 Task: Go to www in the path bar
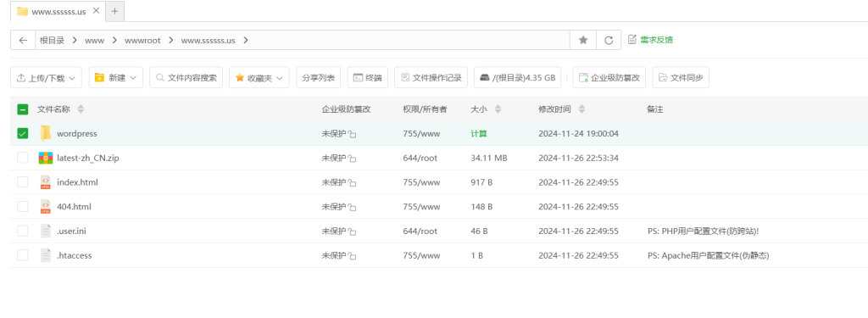click(95, 40)
